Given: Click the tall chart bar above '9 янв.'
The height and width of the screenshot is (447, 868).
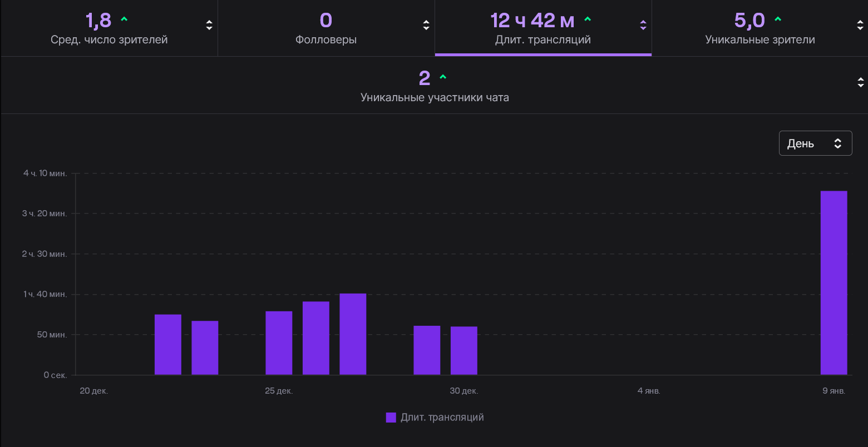Looking at the screenshot, I should (x=834, y=283).
